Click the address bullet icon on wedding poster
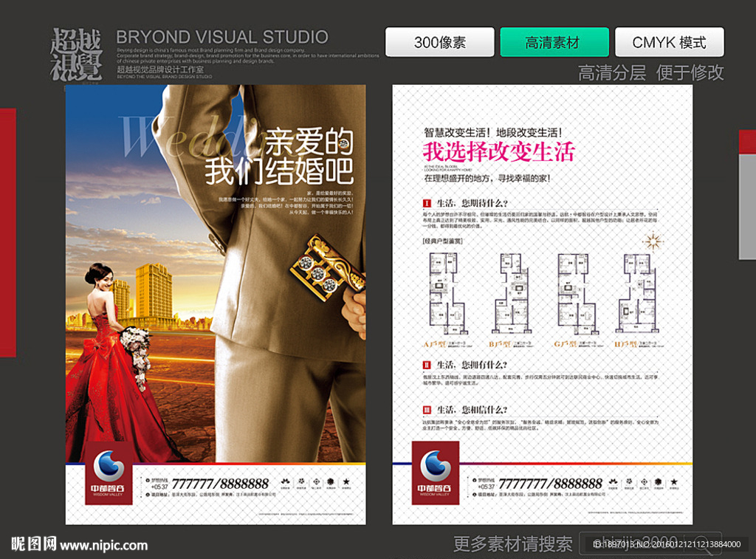 click(x=148, y=494)
